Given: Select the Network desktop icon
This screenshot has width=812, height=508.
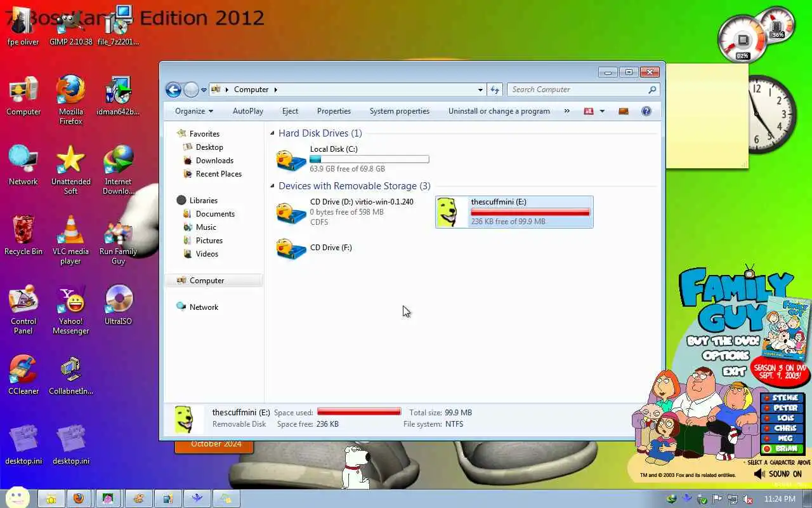Looking at the screenshot, I should tap(23, 166).
